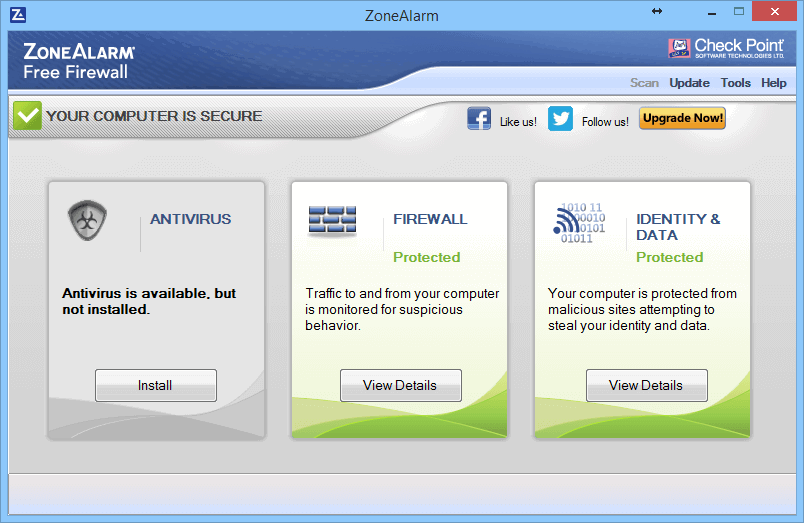
Task: Click the Like us! link
Action: [x=518, y=122]
